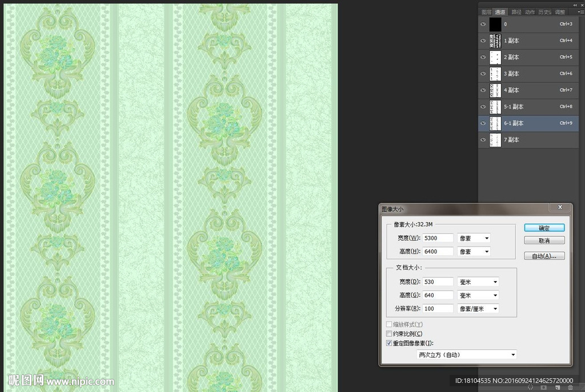Click the Ctrl+3 shortcut label
Screen dimensions: 585x392
tap(566, 24)
